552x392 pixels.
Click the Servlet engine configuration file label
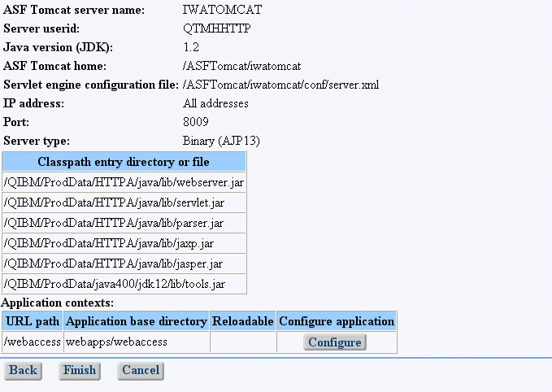pos(91,85)
